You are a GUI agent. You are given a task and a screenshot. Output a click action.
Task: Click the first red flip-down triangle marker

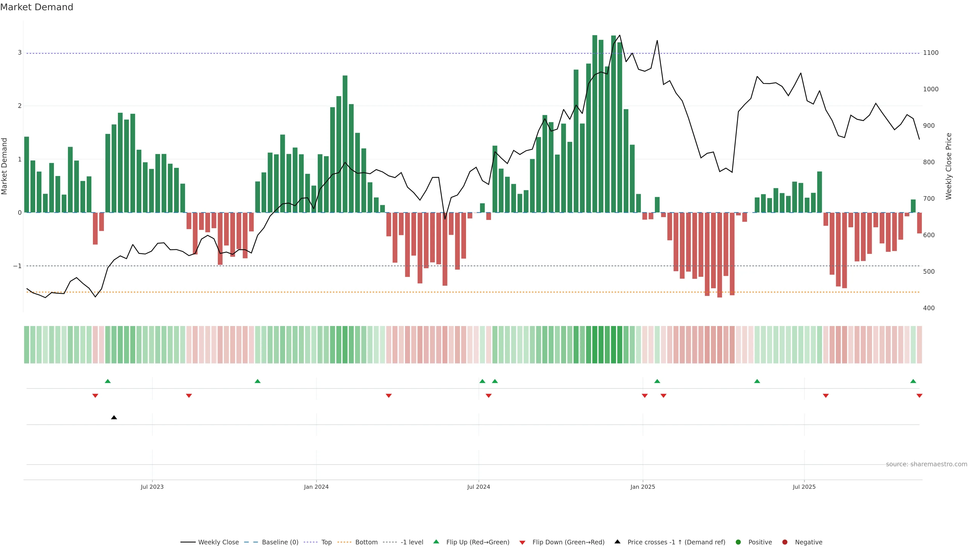coord(95,396)
